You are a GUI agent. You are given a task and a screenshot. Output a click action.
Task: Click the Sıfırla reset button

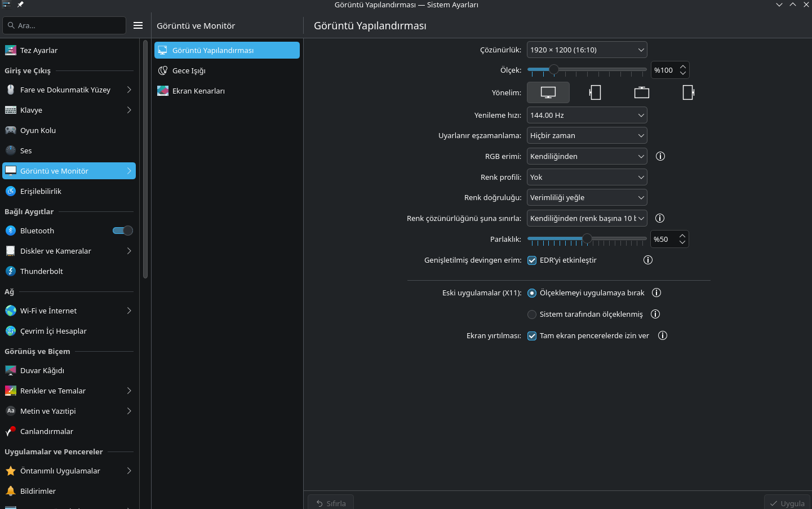coord(331,503)
